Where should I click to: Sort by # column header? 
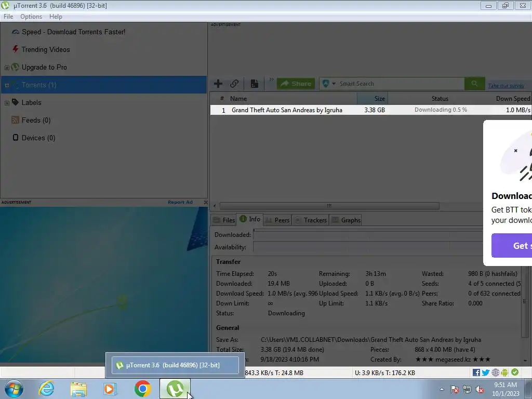[221, 98]
